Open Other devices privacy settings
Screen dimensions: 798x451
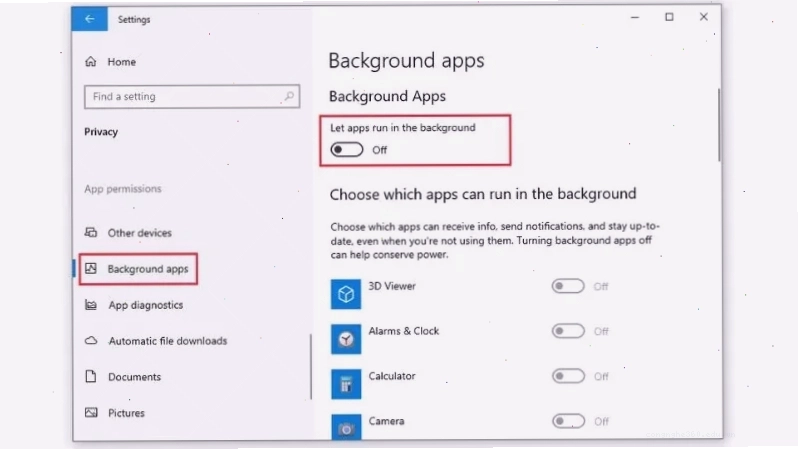[x=139, y=233]
